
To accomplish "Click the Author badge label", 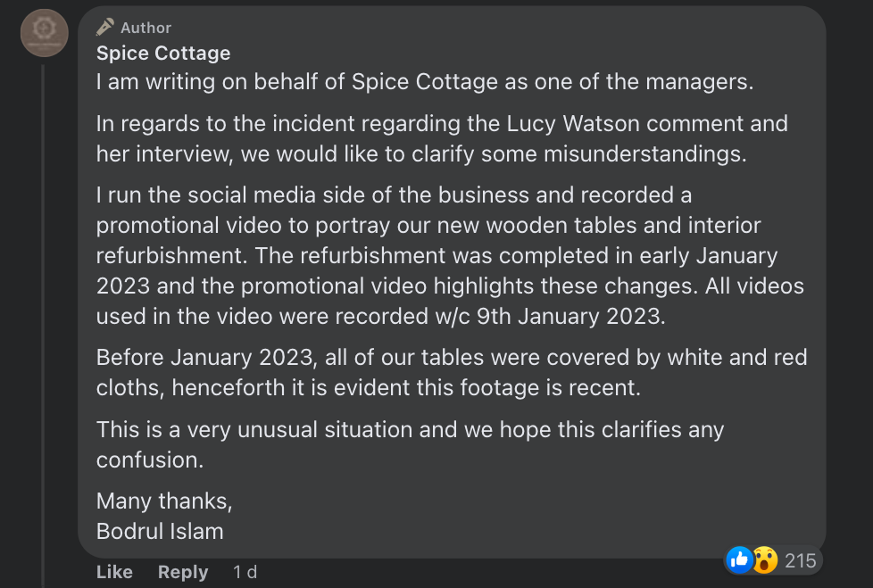I will [x=145, y=28].
